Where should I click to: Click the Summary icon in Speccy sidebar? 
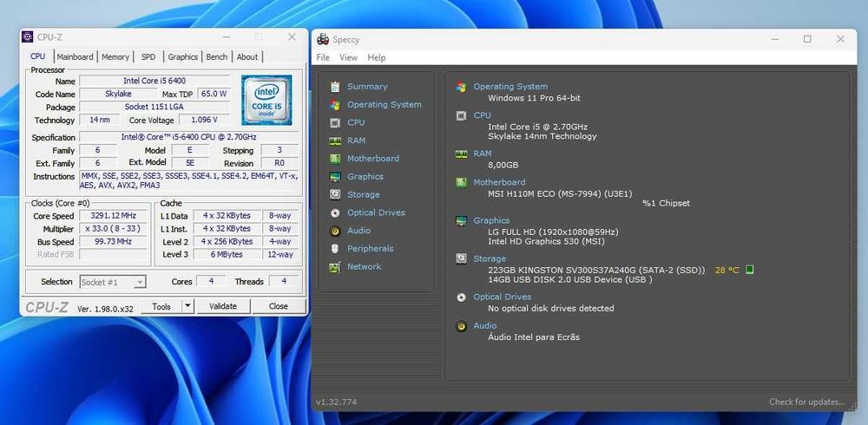pos(335,87)
